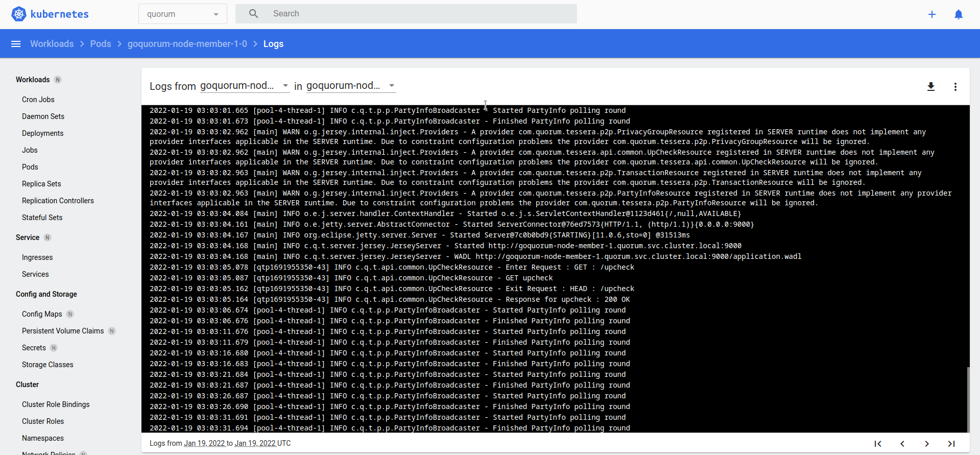Open the notifications bell

(x=958, y=14)
